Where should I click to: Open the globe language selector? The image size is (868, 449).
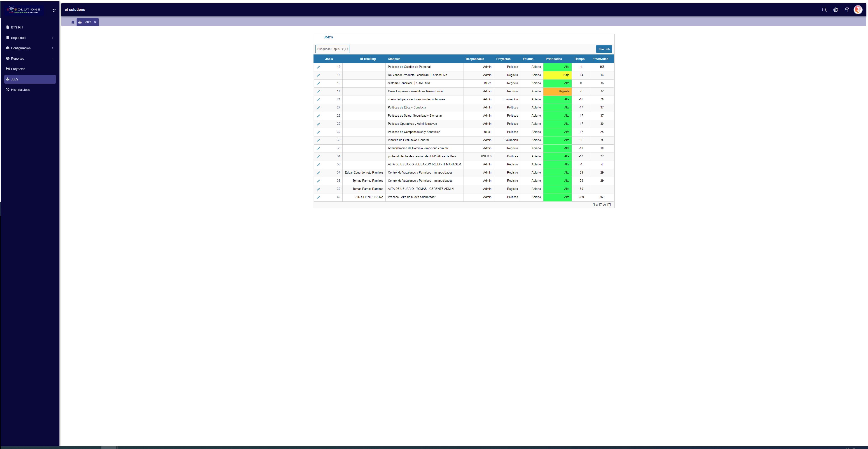836,10
